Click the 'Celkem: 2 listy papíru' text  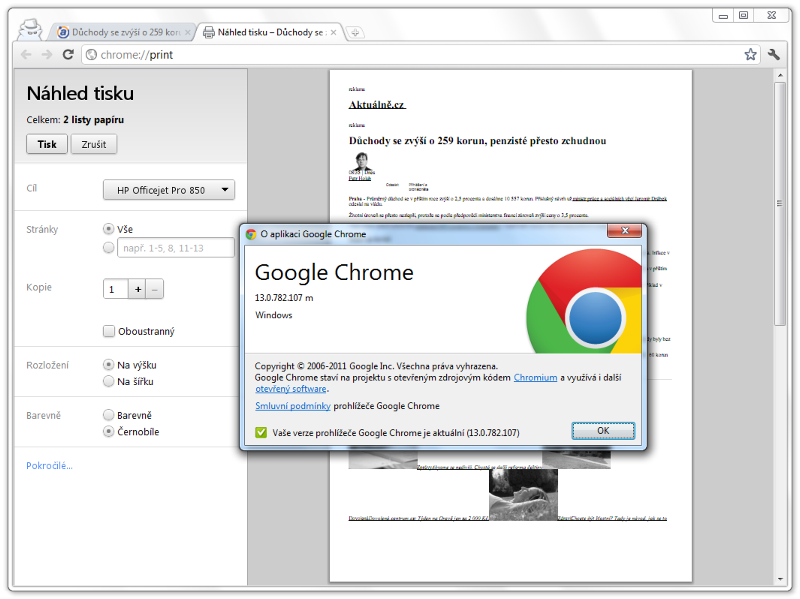tap(75, 120)
